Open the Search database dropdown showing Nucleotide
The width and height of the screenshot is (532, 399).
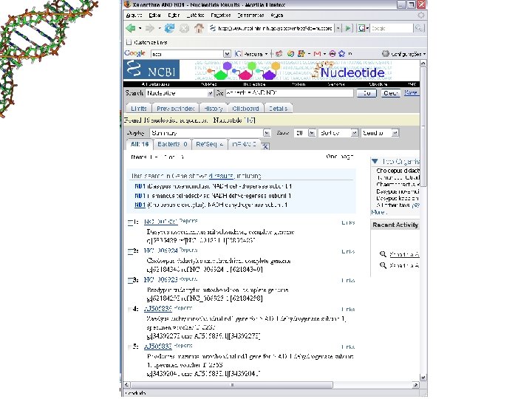[x=180, y=93]
